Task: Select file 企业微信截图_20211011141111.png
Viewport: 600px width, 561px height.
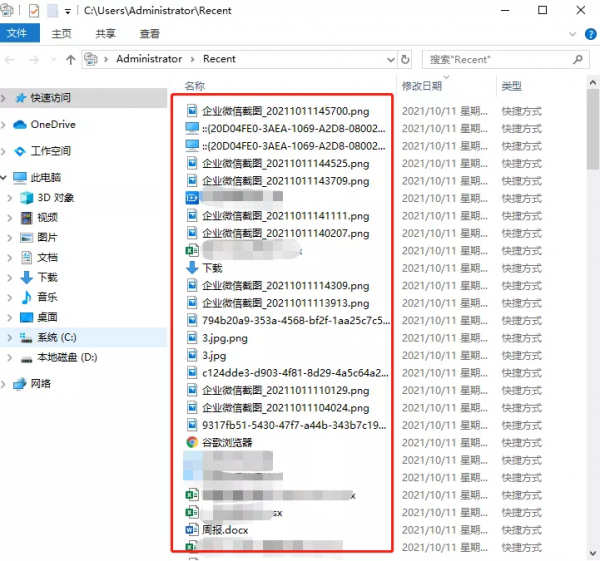Action: 285,216
